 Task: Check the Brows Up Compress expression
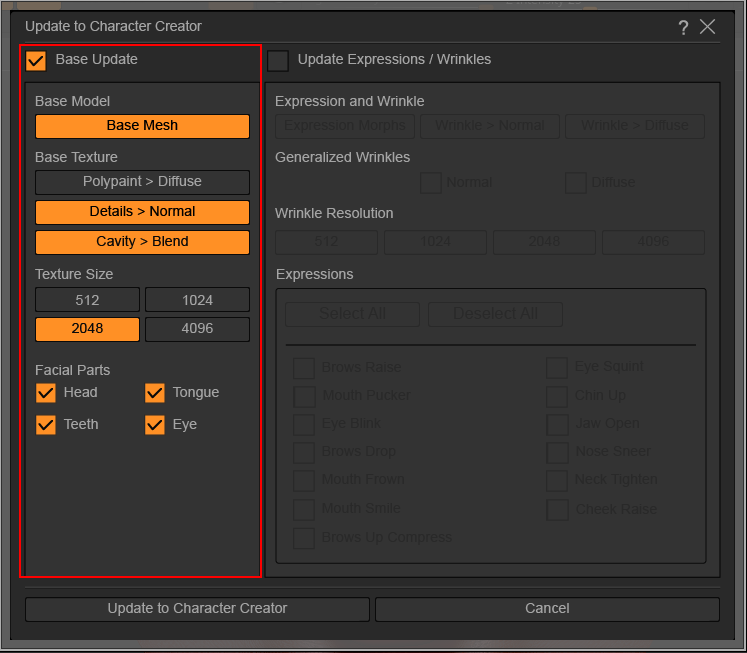[304, 538]
